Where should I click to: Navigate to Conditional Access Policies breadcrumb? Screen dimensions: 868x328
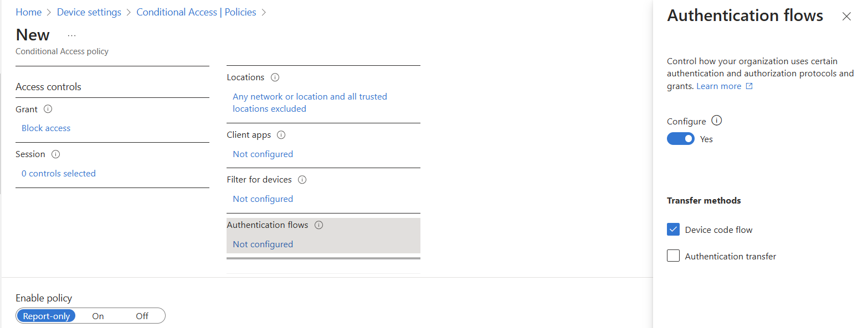coord(196,12)
